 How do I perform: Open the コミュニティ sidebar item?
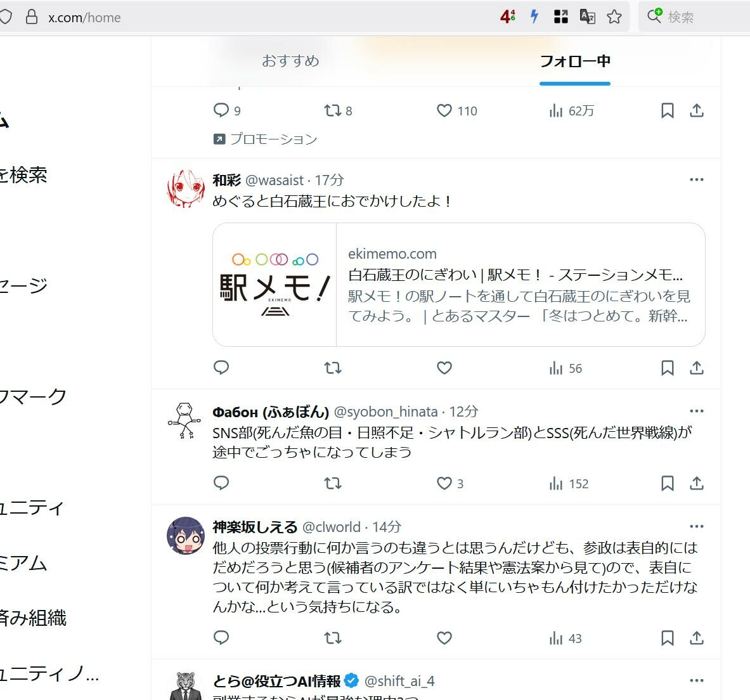[x=32, y=507]
